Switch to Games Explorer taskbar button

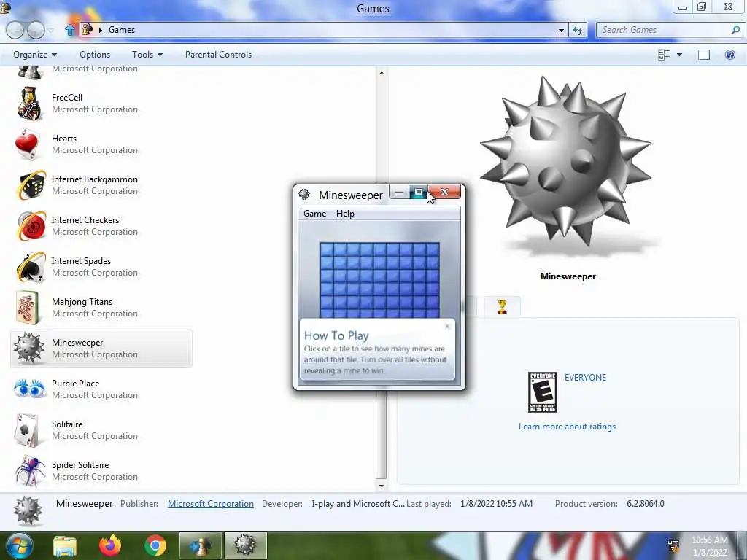tap(201, 545)
